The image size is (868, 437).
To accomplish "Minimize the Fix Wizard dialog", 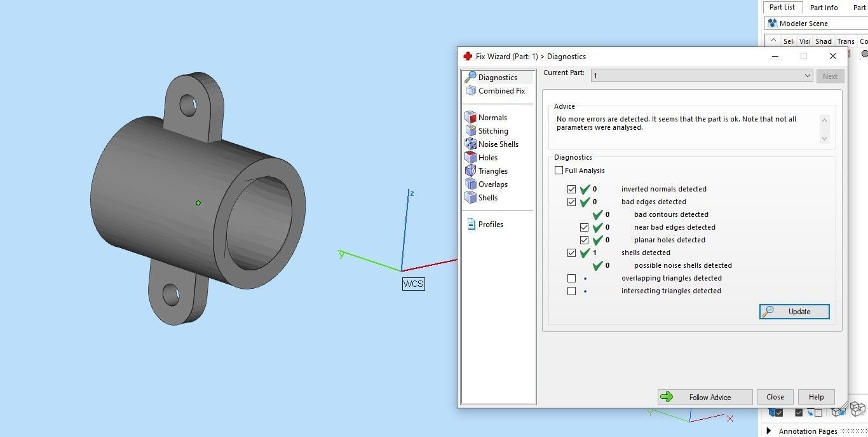I will click(x=775, y=56).
